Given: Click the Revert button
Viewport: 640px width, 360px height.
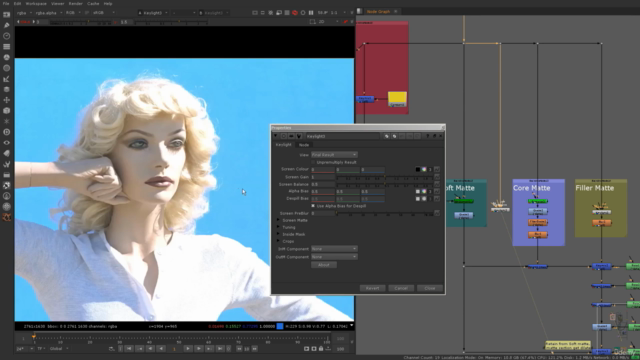Looking at the screenshot, I should click(372, 288).
